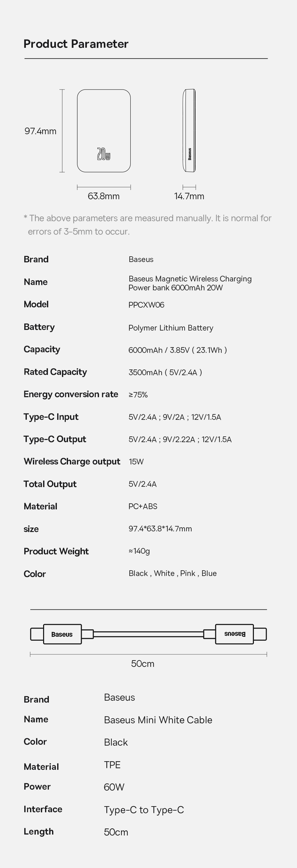Click the Energy conversion rate label

click(x=71, y=394)
